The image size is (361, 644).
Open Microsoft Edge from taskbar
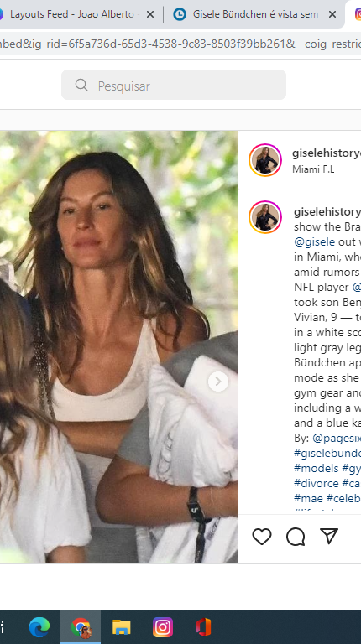point(39,627)
